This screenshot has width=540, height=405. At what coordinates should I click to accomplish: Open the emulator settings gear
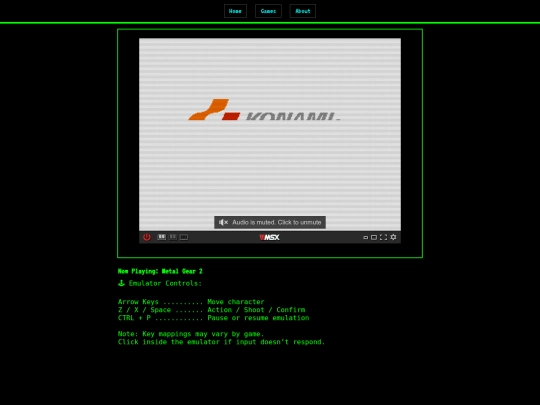(x=393, y=237)
